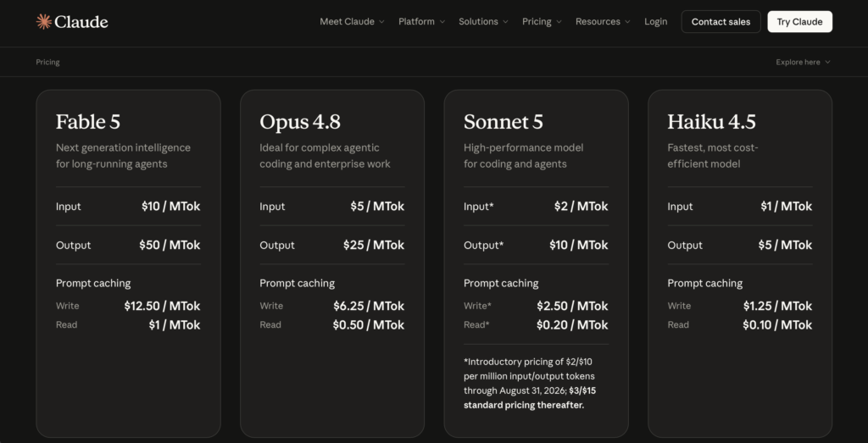
Task: Click the Haiku 4.5 read price $0.10 / MTok
Action: [777, 324]
